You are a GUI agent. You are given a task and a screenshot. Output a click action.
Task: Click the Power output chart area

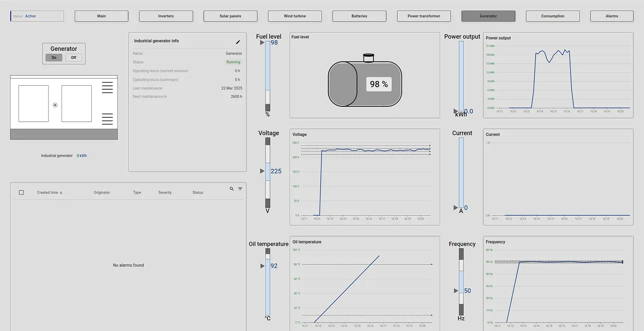tap(558, 78)
